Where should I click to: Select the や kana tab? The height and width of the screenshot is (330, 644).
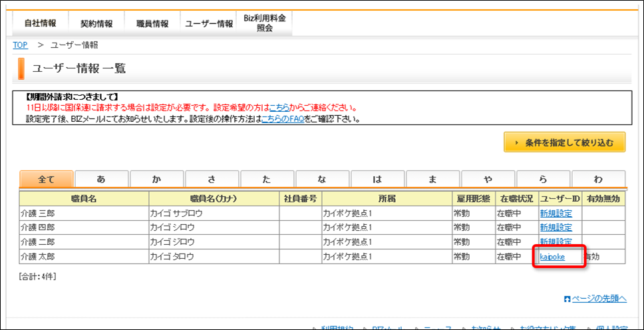[x=488, y=180]
